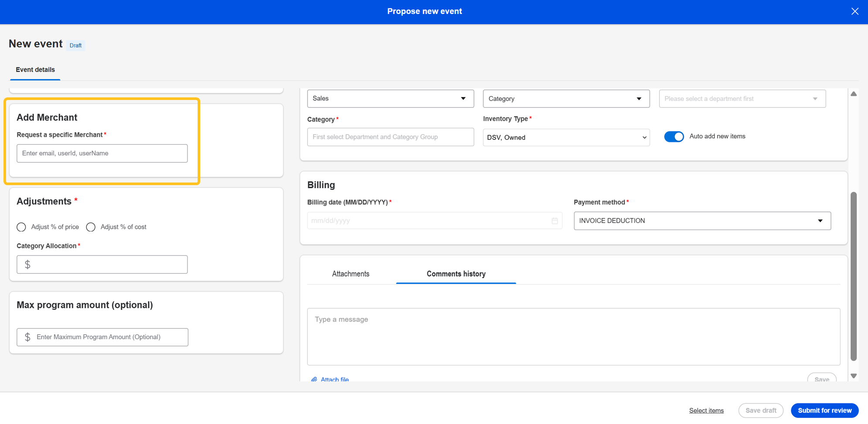Screen dimensions: 868x424
Task: Close the Propose new event dialog
Action: 854,11
